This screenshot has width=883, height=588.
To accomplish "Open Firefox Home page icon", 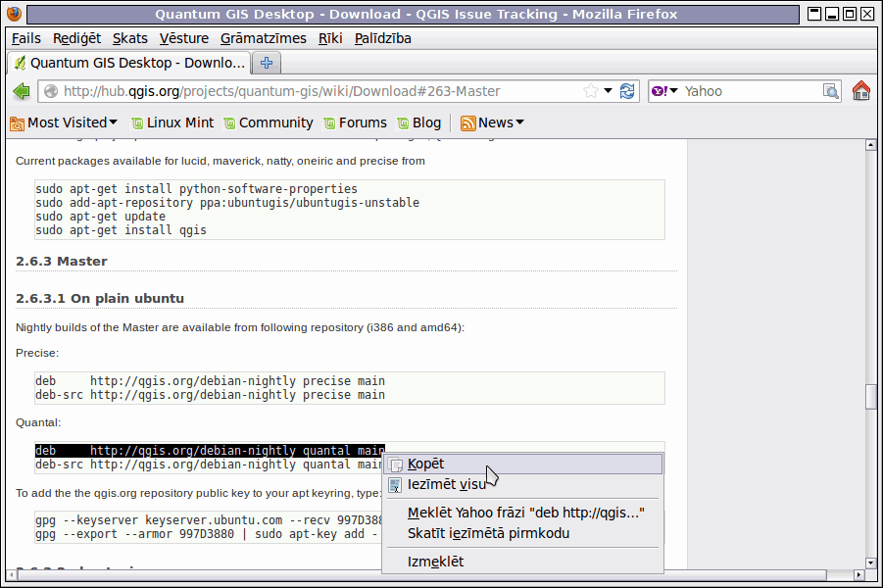I will tap(861, 91).
